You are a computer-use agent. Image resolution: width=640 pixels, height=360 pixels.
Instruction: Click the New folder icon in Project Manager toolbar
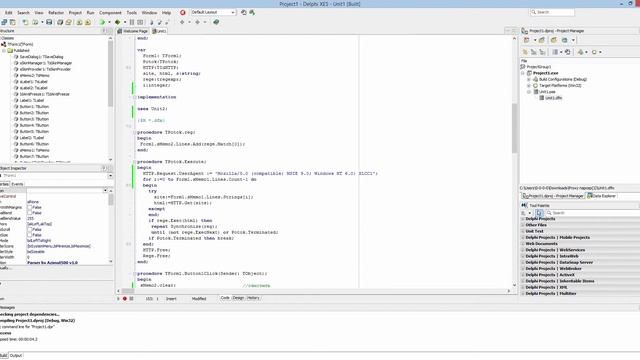tap(554, 40)
